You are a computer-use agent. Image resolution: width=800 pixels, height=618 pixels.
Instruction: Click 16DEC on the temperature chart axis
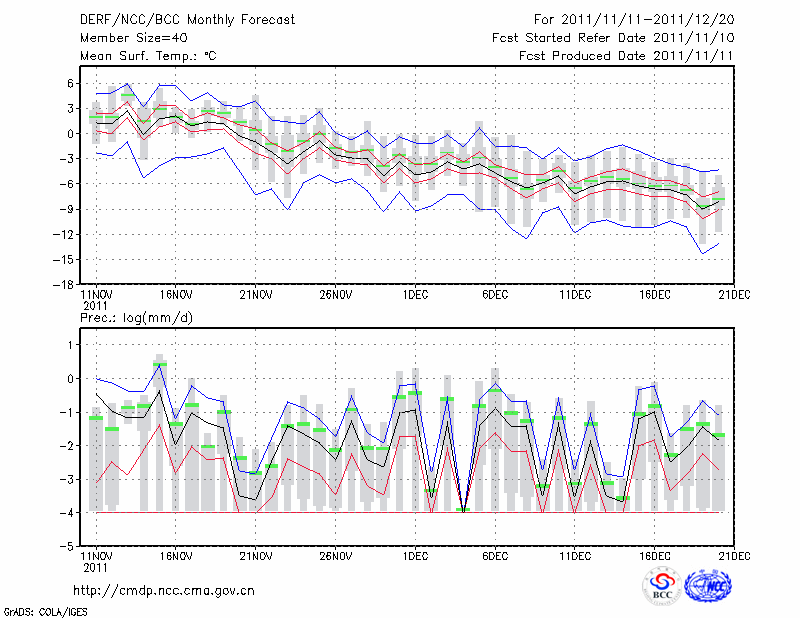click(x=655, y=295)
